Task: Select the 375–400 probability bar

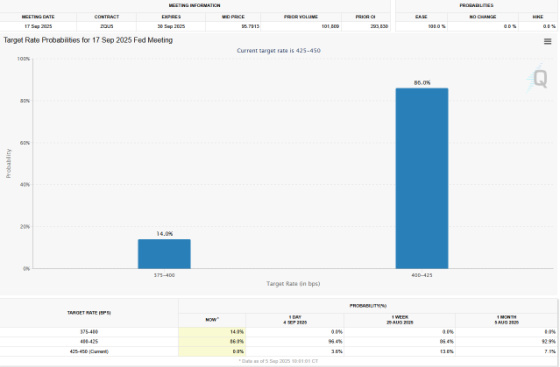Action: (x=164, y=254)
